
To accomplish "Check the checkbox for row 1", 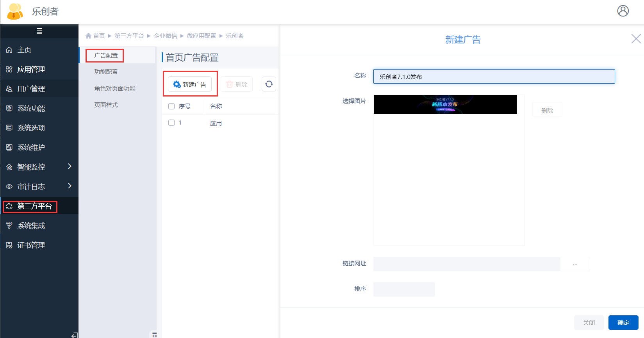I will tap(171, 123).
